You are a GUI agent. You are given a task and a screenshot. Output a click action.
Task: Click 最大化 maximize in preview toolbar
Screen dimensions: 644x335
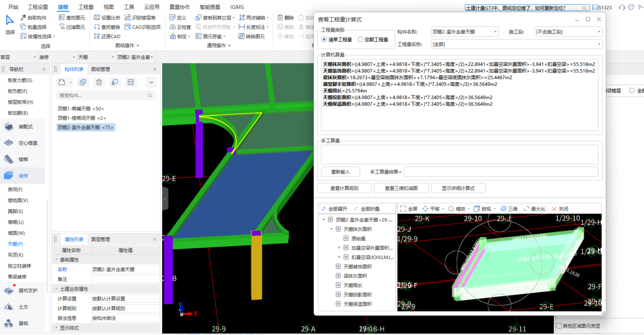[x=534, y=209]
